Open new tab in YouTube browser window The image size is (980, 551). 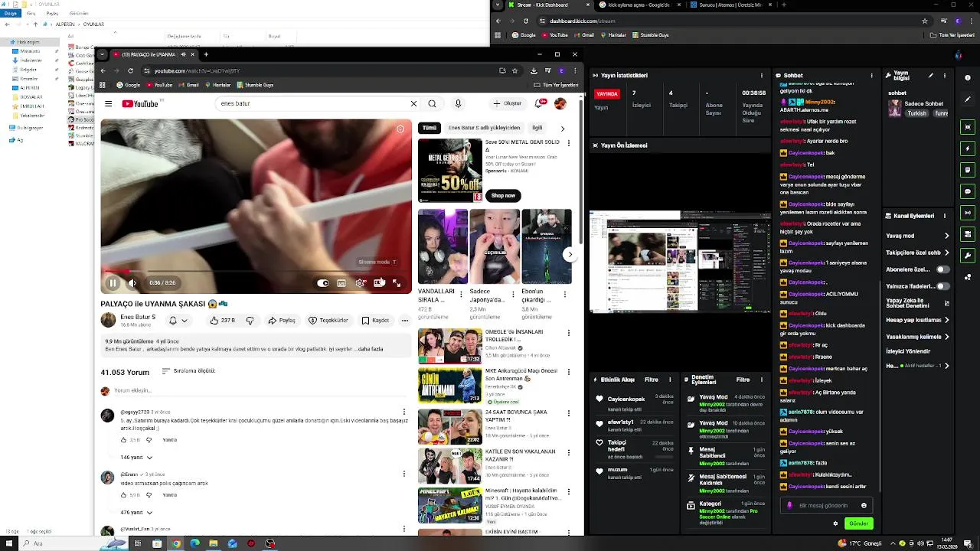205,54
